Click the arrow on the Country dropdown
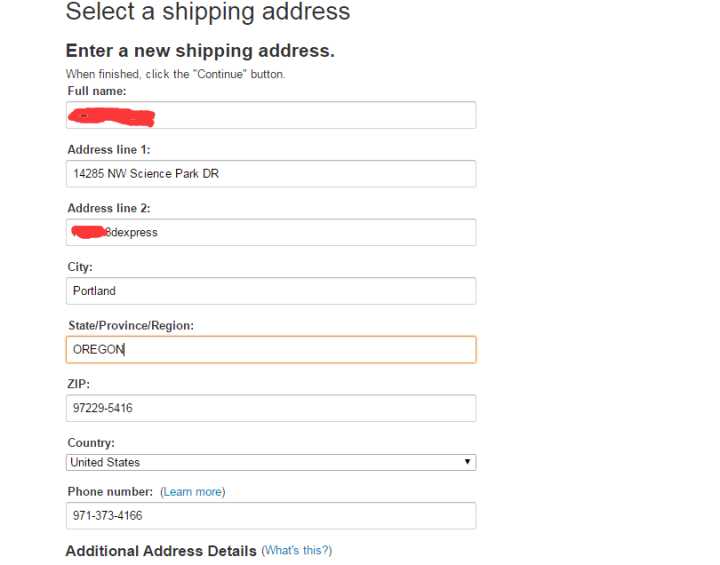The width and height of the screenshot is (720, 565). pos(467,462)
